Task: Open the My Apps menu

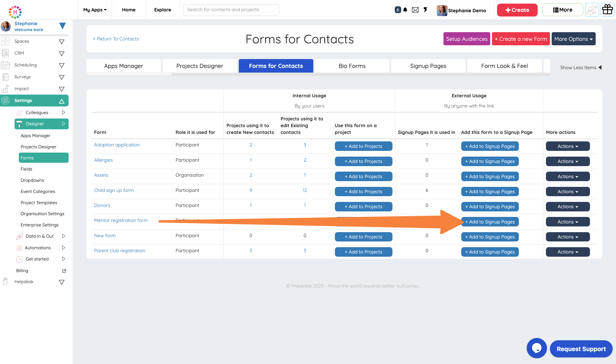Action: pyautogui.click(x=95, y=10)
